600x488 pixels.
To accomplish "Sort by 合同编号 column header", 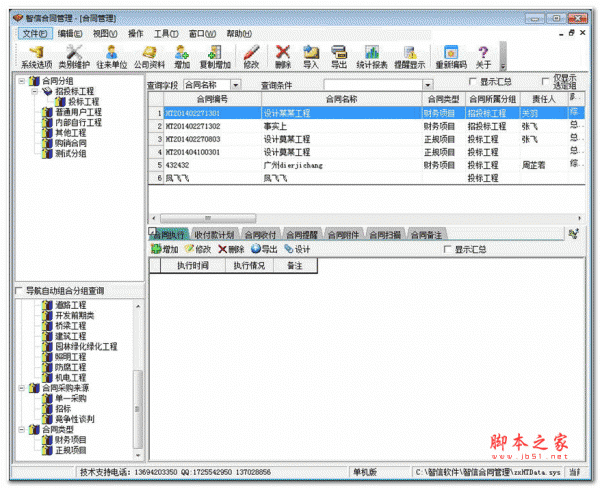I will pos(212,100).
